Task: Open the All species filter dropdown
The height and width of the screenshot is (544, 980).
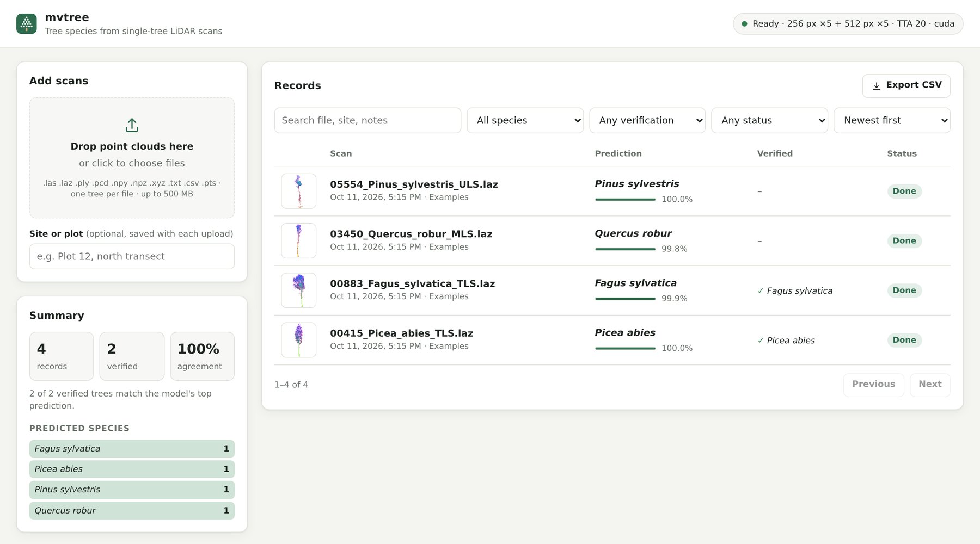Action: click(x=525, y=120)
